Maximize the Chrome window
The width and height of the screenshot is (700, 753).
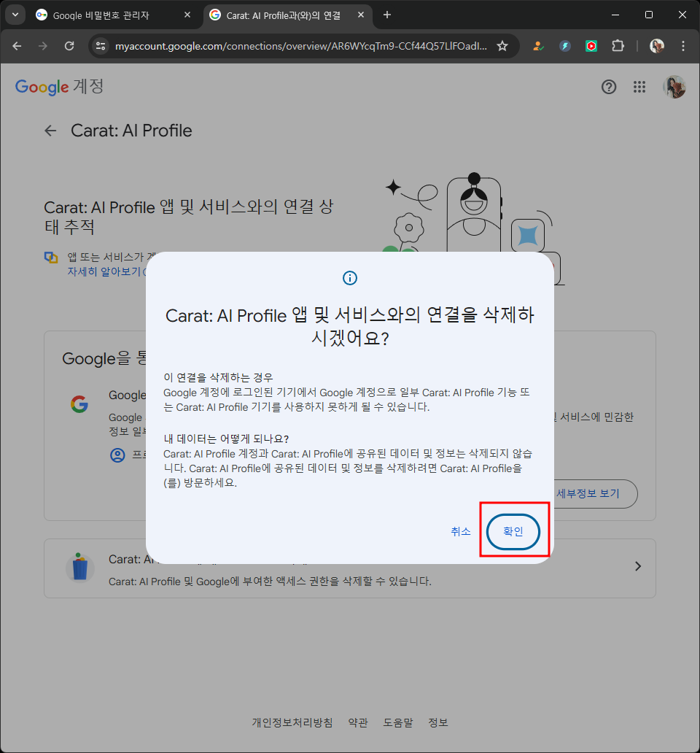649,15
